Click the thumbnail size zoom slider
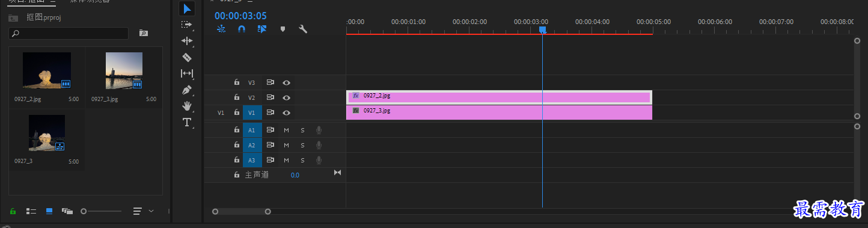Image resolution: width=868 pixels, height=228 pixels. pyautogui.click(x=102, y=211)
